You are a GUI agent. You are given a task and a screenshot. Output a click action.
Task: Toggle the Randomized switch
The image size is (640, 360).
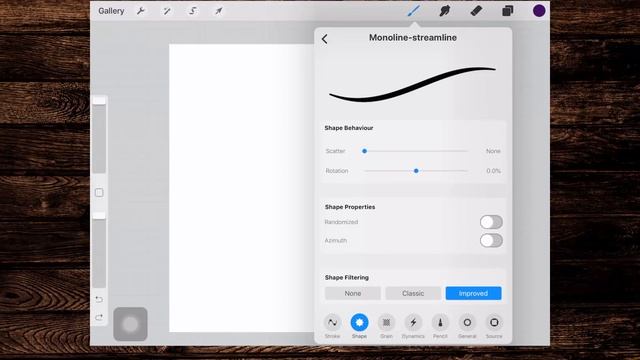pos(491,222)
